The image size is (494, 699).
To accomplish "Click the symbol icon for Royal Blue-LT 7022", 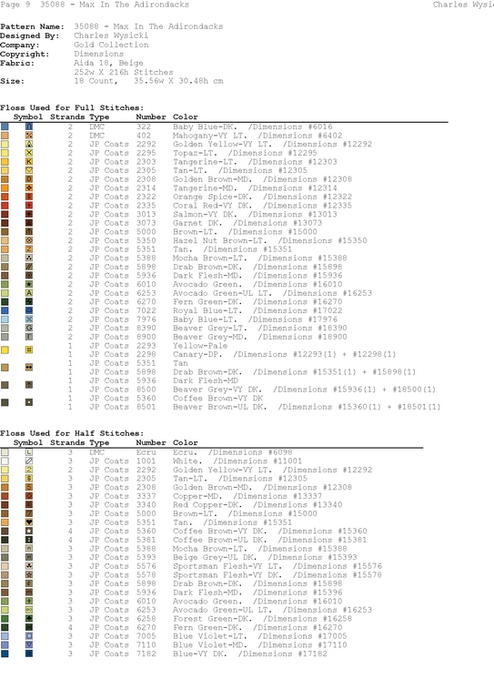I will coord(29,310).
